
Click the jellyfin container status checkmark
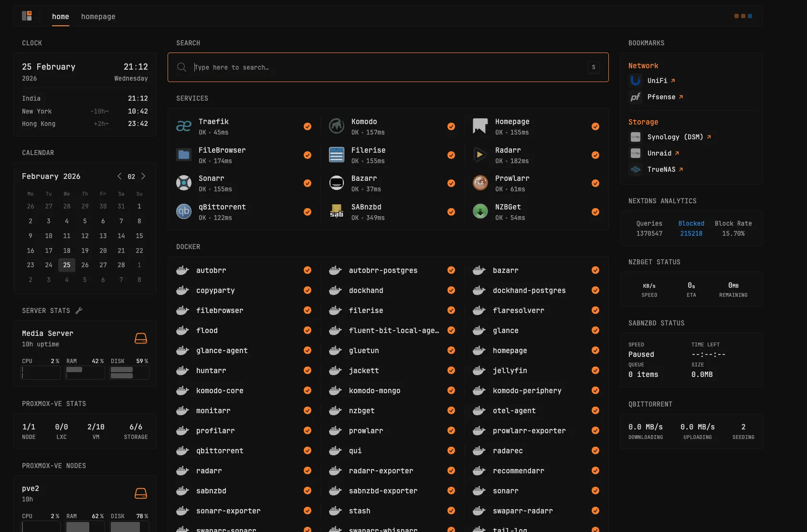point(595,370)
